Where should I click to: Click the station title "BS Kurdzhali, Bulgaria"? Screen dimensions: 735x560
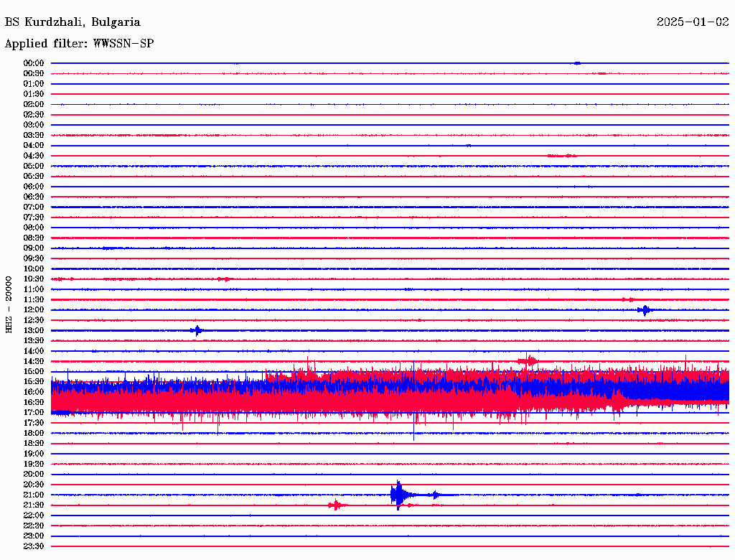pos(72,22)
